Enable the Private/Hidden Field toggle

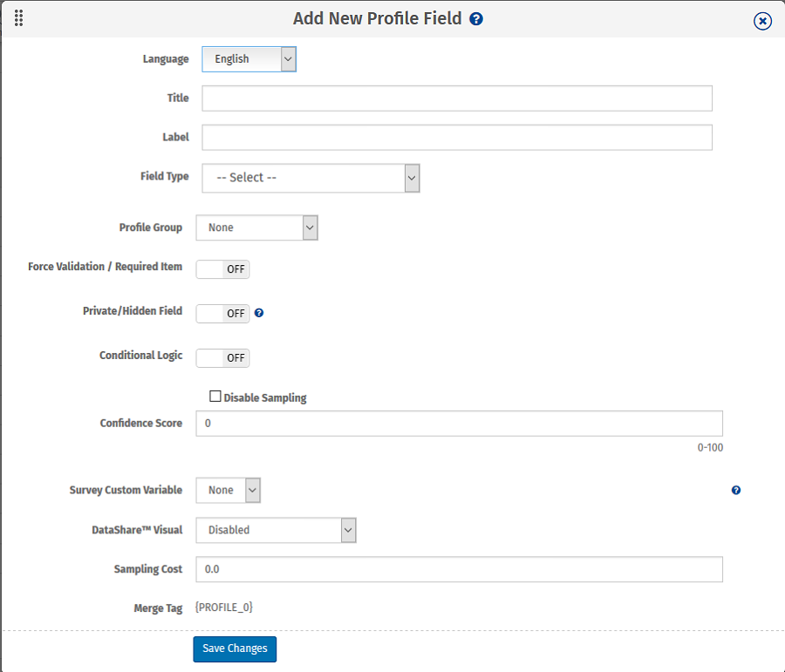pos(222,313)
